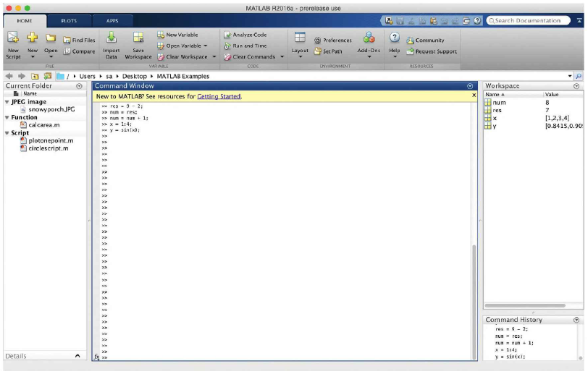Click the browse for folder icon

48,76
